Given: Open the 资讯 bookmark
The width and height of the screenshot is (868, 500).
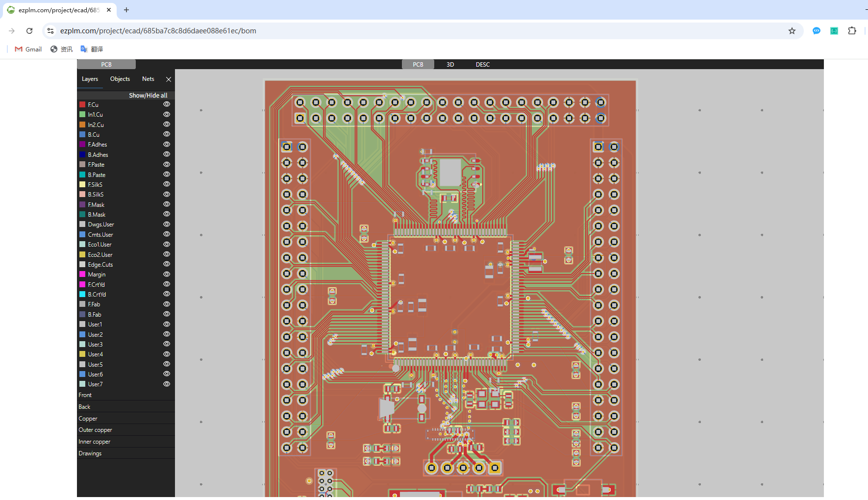Looking at the screenshot, I should [x=61, y=49].
